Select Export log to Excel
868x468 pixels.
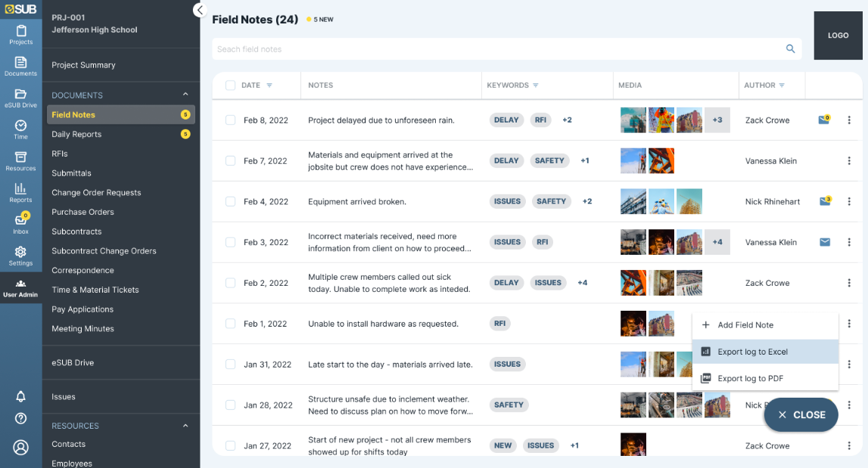click(x=752, y=352)
